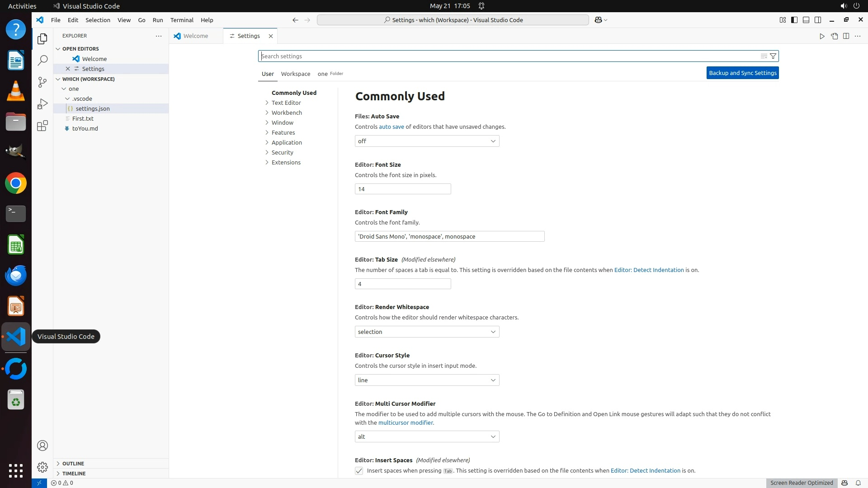Toggle the Insert Spaces checkbox
Viewport: 868px width, 488px height.
click(359, 471)
